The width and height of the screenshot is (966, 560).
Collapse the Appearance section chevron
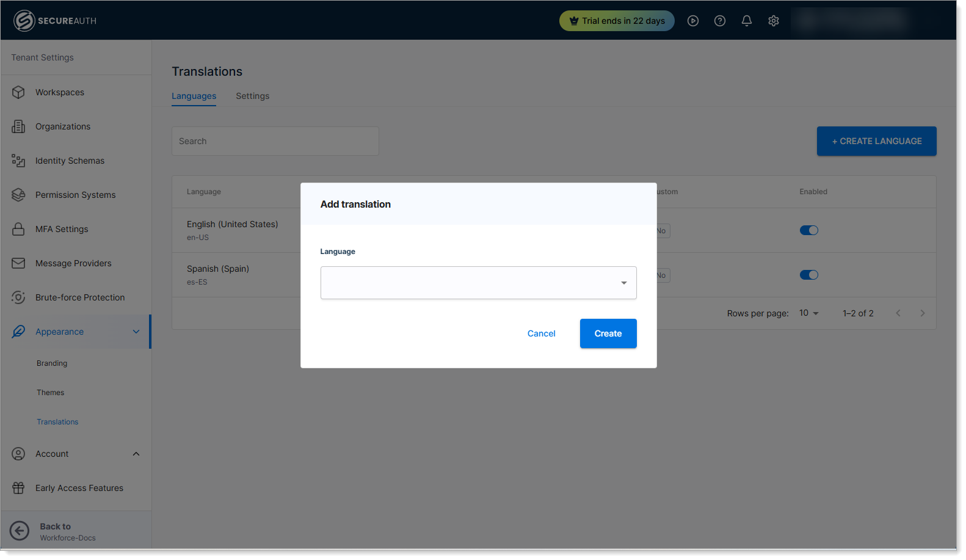tap(136, 332)
